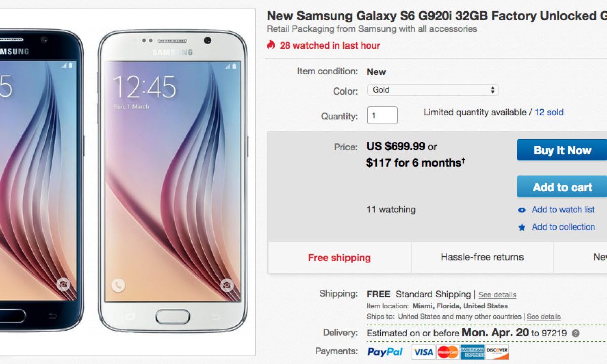The image size is (607, 364).
Task: Open See details link after Ships to
Action: point(544,316)
